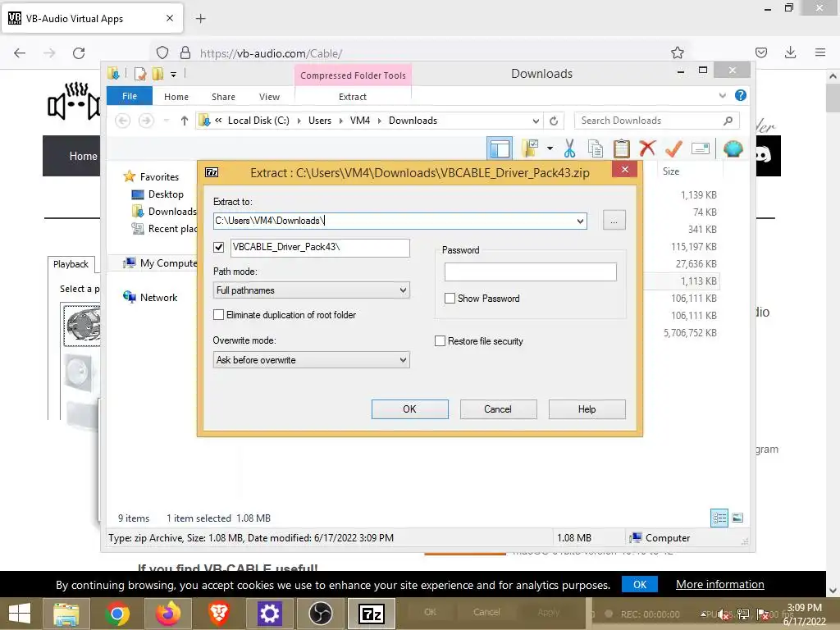
Task: Click the folder options icon with checkmarks
Action: [x=531, y=148]
